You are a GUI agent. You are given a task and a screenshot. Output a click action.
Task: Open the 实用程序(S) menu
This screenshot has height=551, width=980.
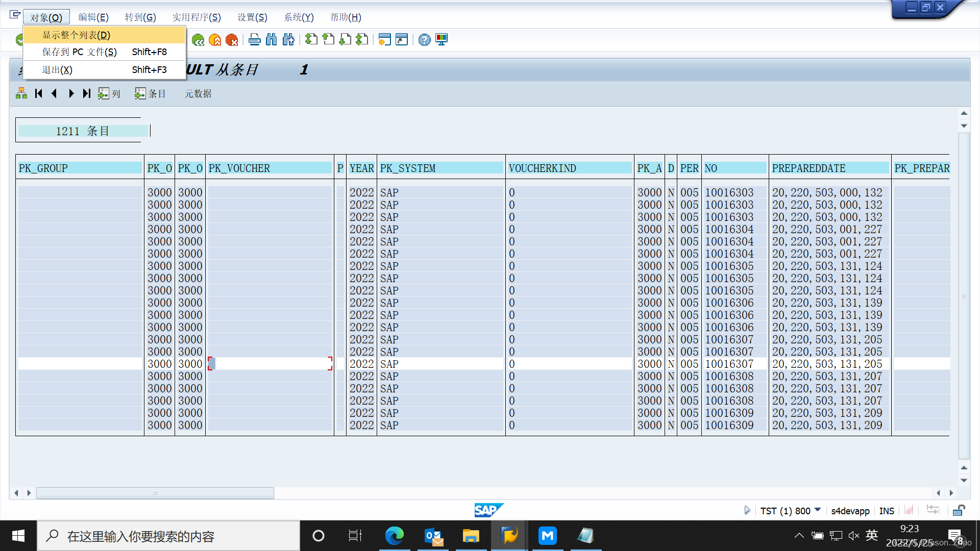point(196,17)
